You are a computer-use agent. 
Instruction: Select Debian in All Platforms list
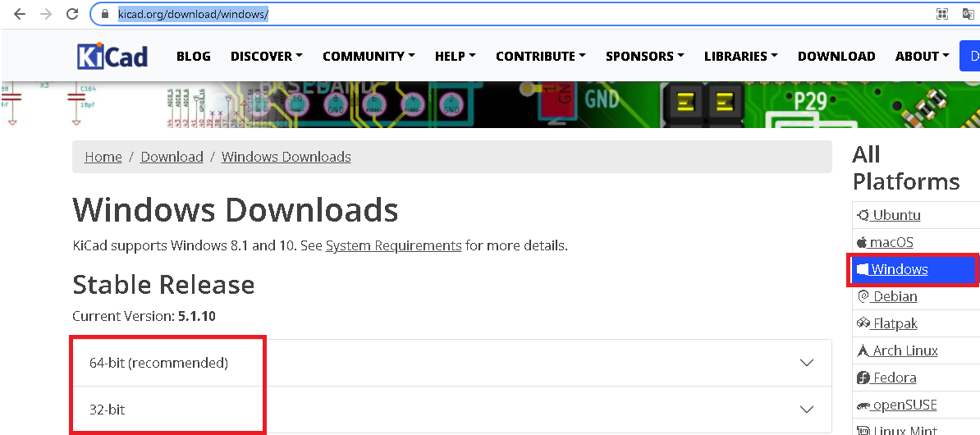pos(916,296)
